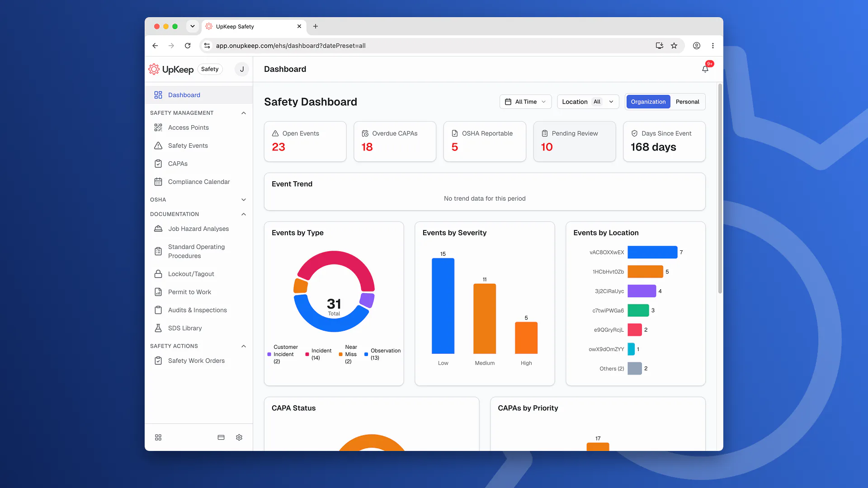The width and height of the screenshot is (868, 488).
Task: Open Lockout/Tagout
Action: pyautogui.click(x=198, y=274)
